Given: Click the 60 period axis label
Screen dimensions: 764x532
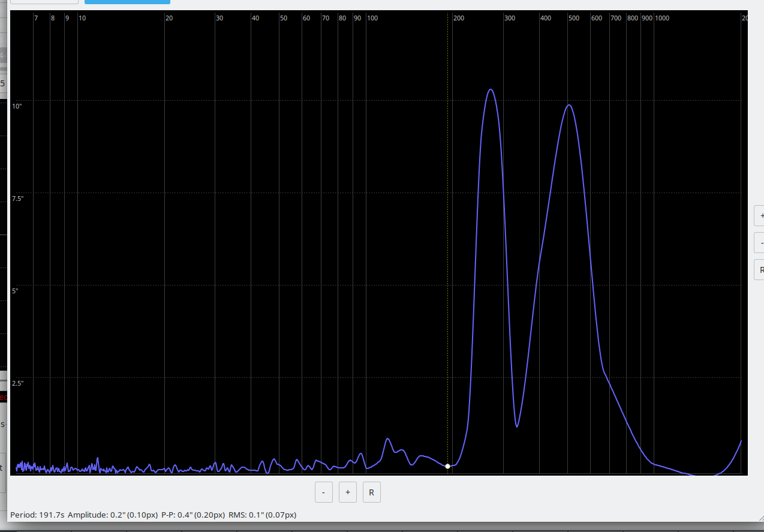Looking at the screenshot, I should point(306,19).
